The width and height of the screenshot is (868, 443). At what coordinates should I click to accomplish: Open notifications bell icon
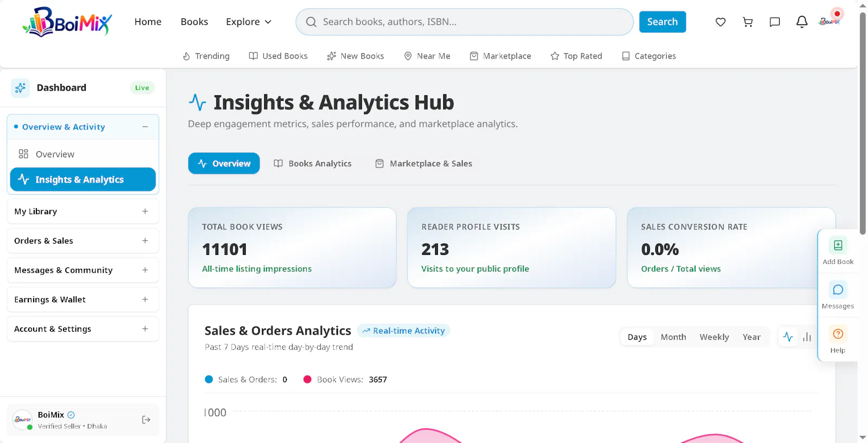pyautogui.click(x=802, y=22)
